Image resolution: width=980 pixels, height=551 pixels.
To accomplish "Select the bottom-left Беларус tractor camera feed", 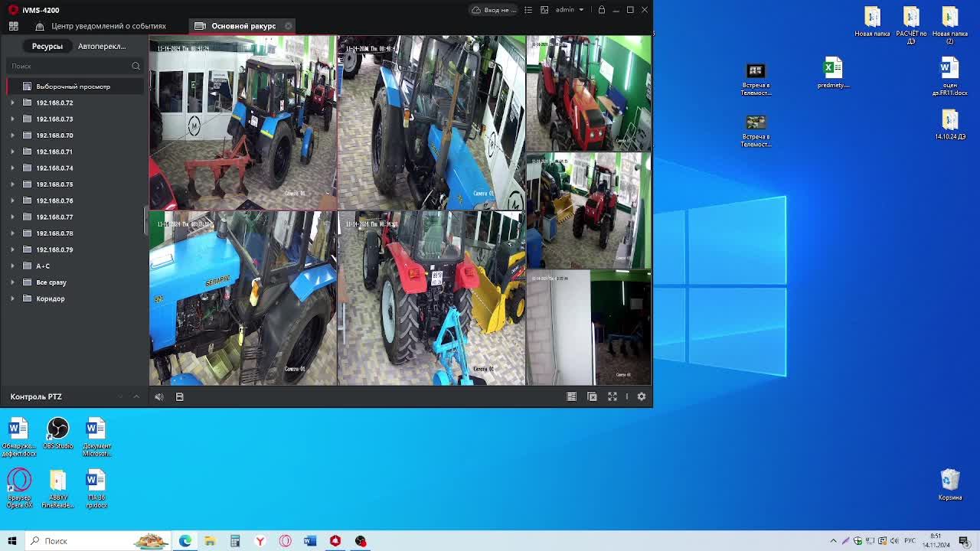I will point(243,298).
